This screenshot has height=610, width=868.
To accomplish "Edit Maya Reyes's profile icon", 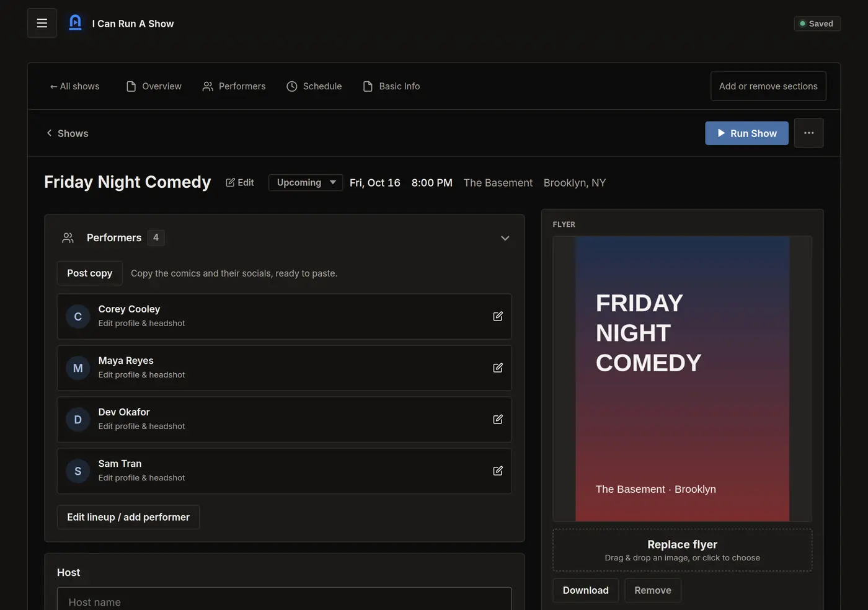I will point(498,368).
